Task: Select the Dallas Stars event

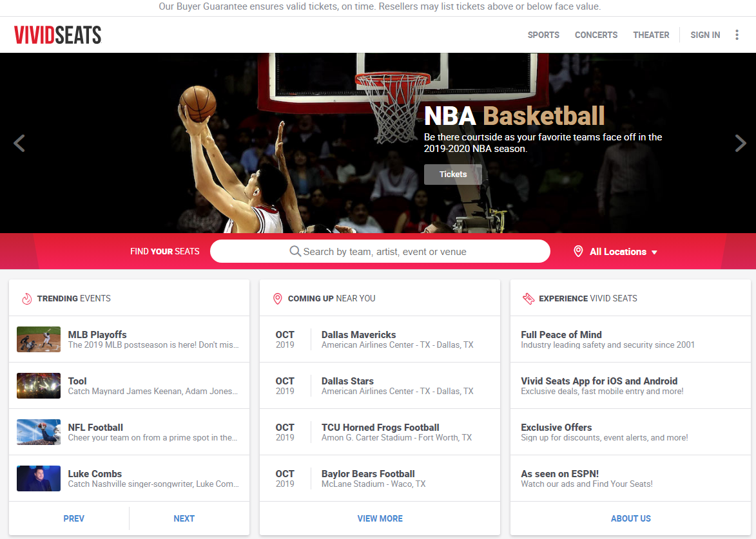Action: pyautogui.click(x=347, y=381)
